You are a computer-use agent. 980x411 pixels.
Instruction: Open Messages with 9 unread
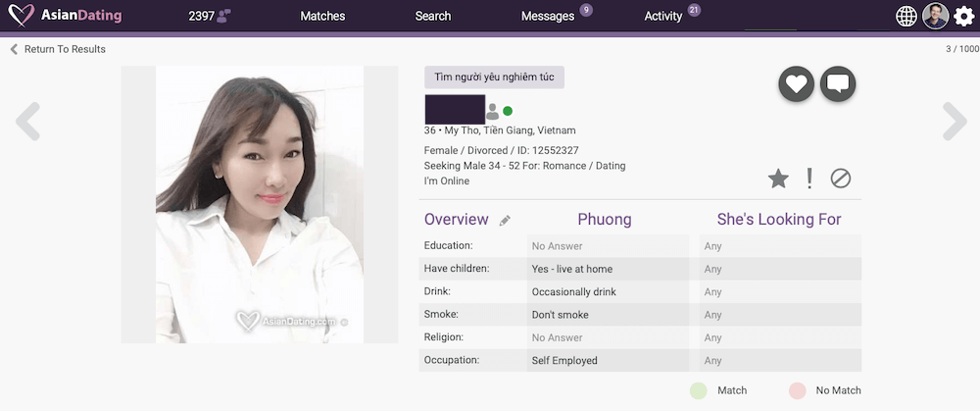tap(548, 17)
